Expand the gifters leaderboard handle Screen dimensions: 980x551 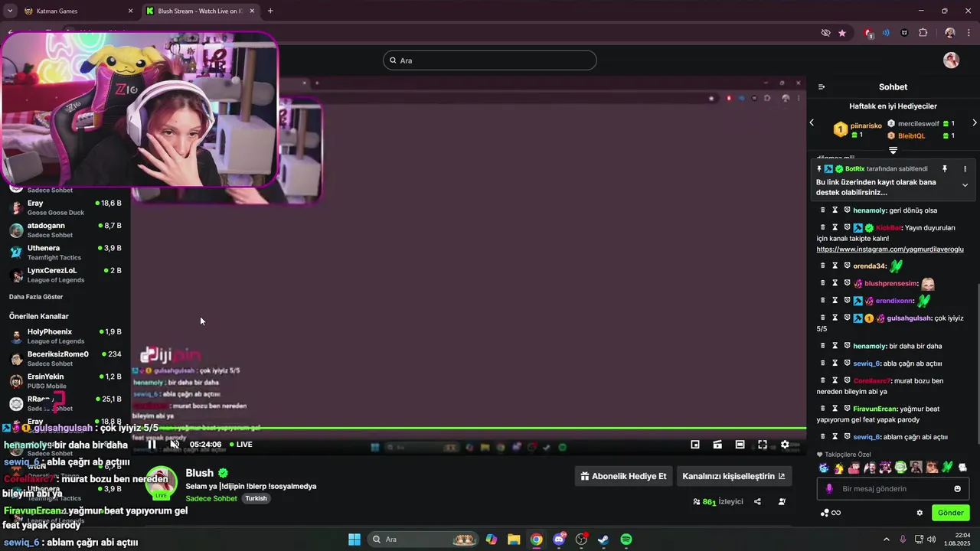pyautogui.click(x=893, y=150)
